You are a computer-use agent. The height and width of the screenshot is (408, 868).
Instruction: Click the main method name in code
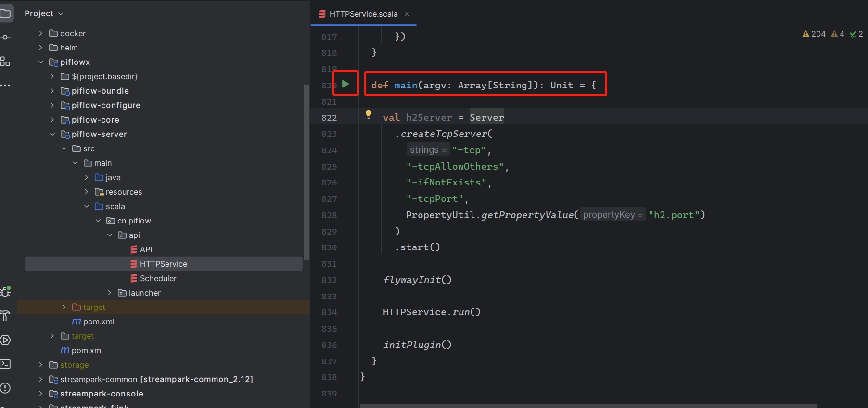coord(406,85)
